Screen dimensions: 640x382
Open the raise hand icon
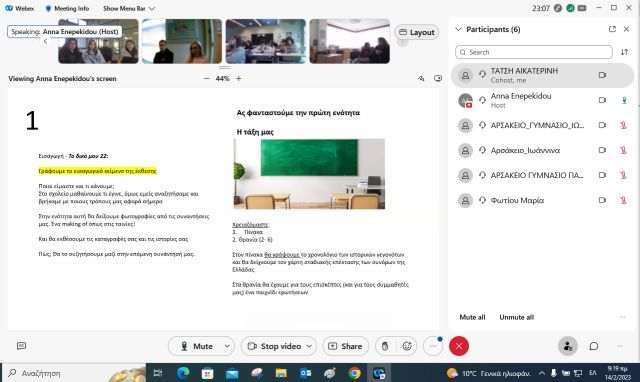[385, 346]
